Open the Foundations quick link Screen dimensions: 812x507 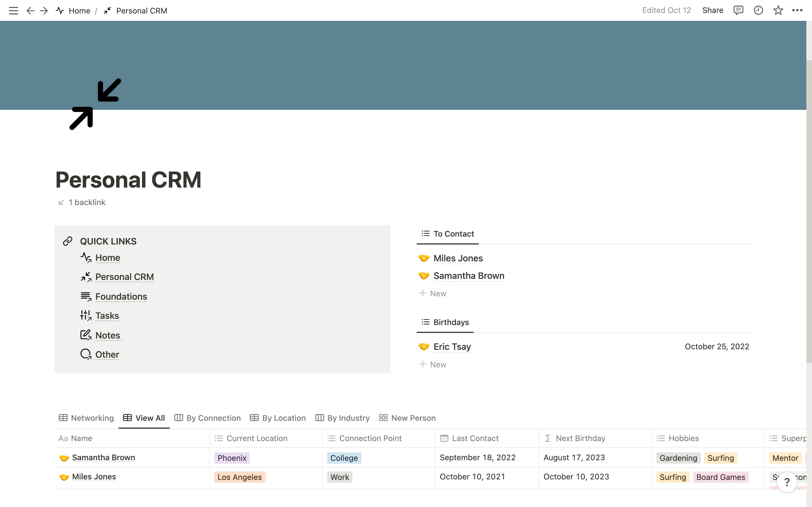[x=121, y=296]
